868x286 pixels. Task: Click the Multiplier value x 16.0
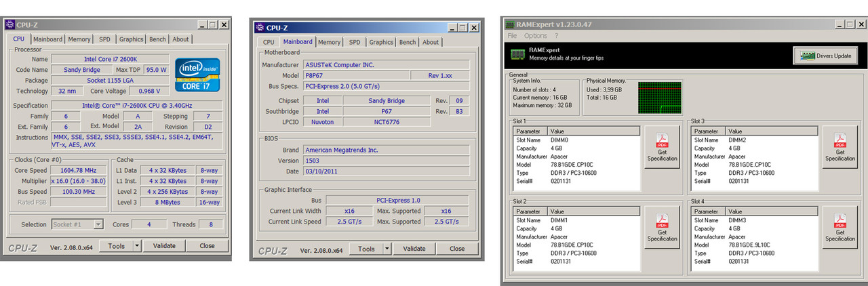pyautogui.click(x=79, y=181)
